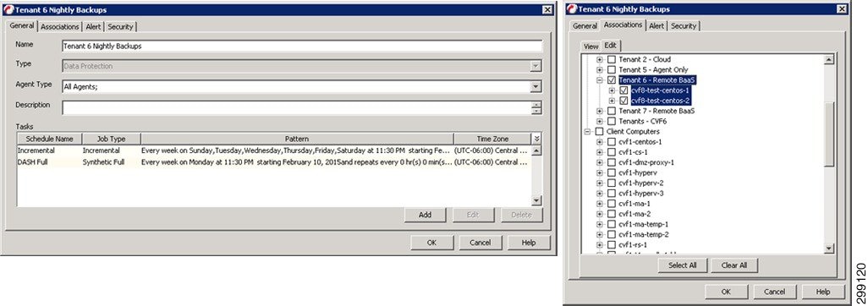Expand the Tenant 7 - Remote BaaS node
The width and height of the screenshot is (868, 306).
(x=600, y=111)
